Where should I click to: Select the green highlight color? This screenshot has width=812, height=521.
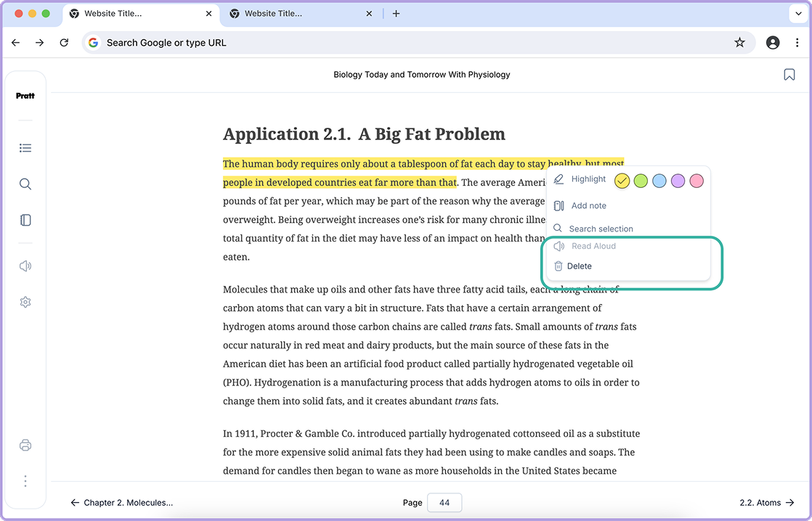click(x=641, y=181)
